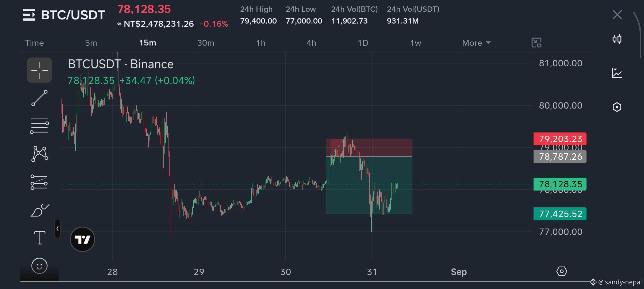Open the price scale settings hexagon icon
This screenshot has width=644, height=289.
[562, 271]
